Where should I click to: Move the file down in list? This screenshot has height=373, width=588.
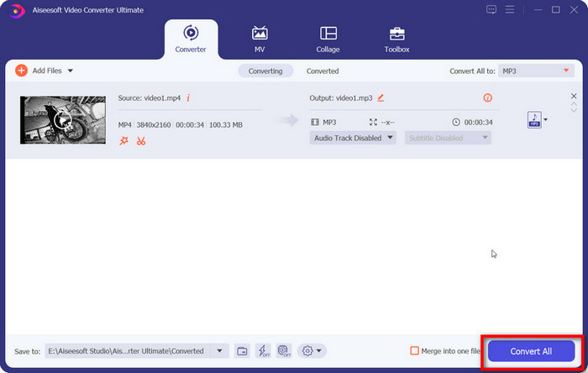[x=574, y=110]
